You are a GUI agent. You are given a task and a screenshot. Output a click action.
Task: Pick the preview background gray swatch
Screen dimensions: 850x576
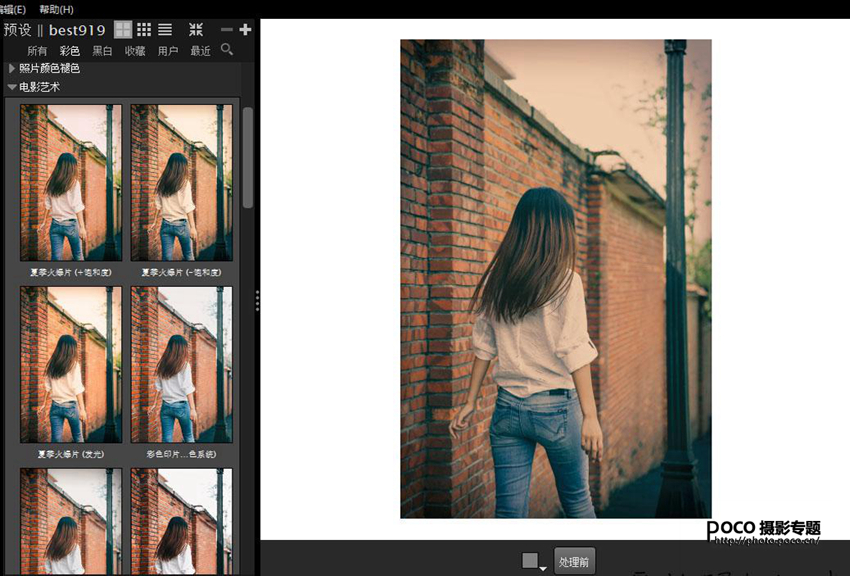click(530, 560)
